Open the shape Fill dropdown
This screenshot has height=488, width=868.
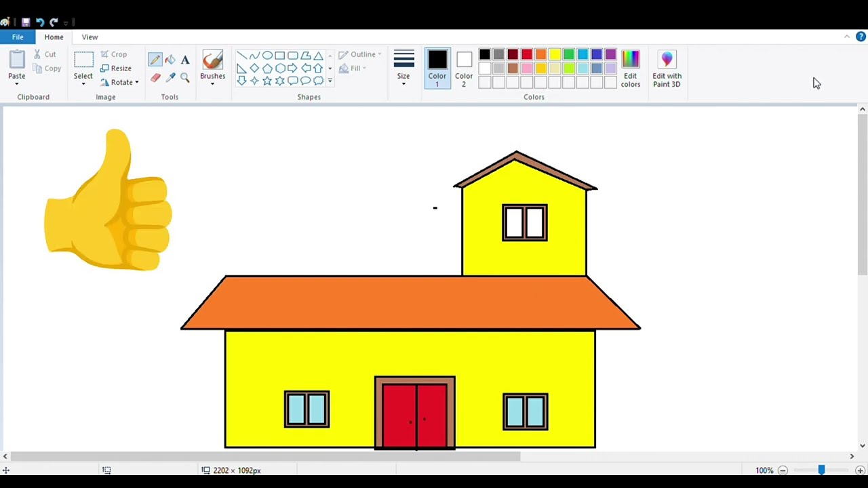(x=353, y=68)
